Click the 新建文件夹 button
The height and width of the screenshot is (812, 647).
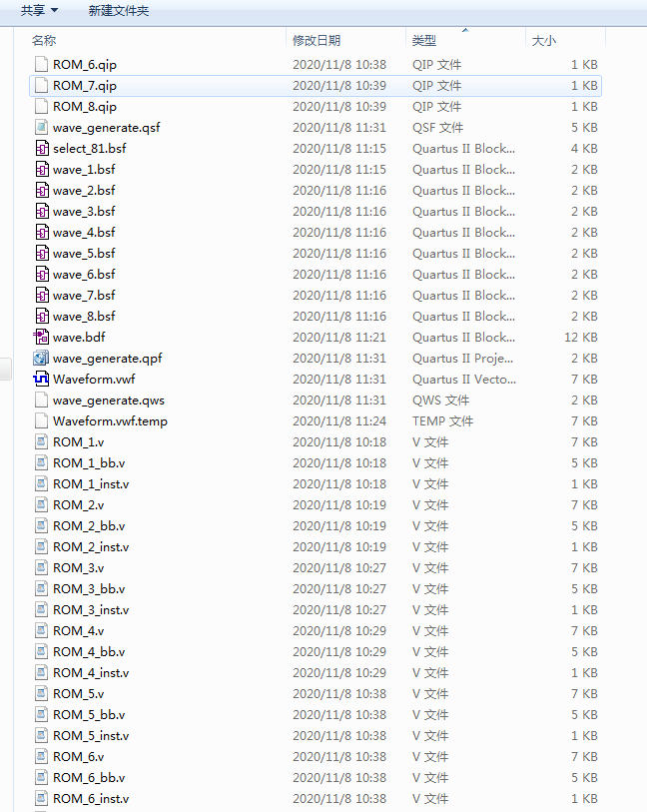(118, 10)
